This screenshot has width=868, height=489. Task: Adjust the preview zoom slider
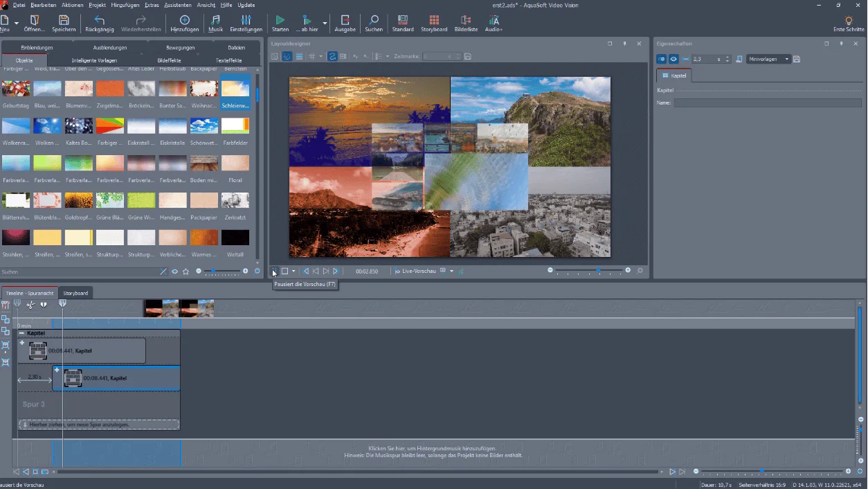pyautogui.click(x=589, y=270)
